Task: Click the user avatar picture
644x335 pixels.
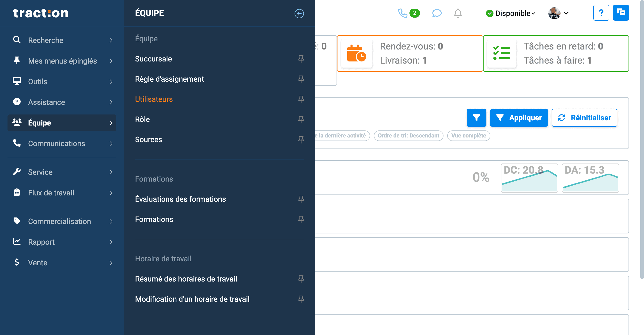Action: pos(554,13)
